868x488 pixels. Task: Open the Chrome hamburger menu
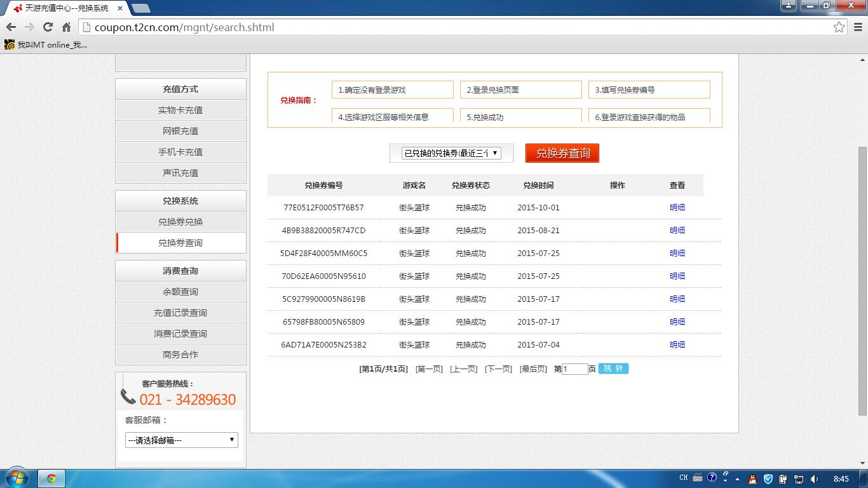point(858,27)
